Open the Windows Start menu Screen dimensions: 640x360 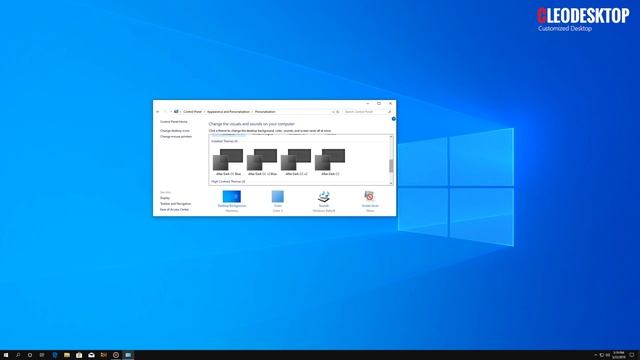coord(6,355)
